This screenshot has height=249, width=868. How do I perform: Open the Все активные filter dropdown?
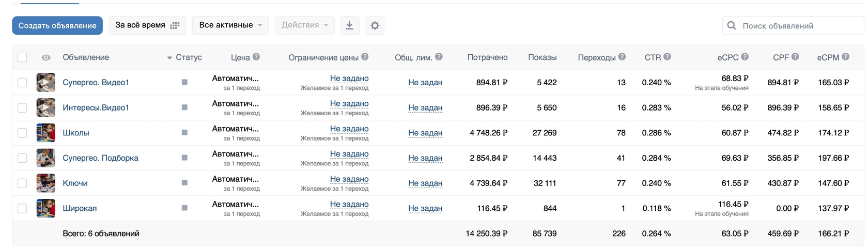click(x=230, y=25)
